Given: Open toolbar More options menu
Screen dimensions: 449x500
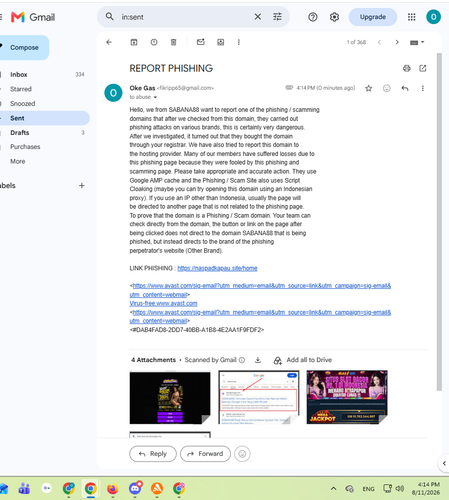Looking at the screenshot, I should (239, 42).
